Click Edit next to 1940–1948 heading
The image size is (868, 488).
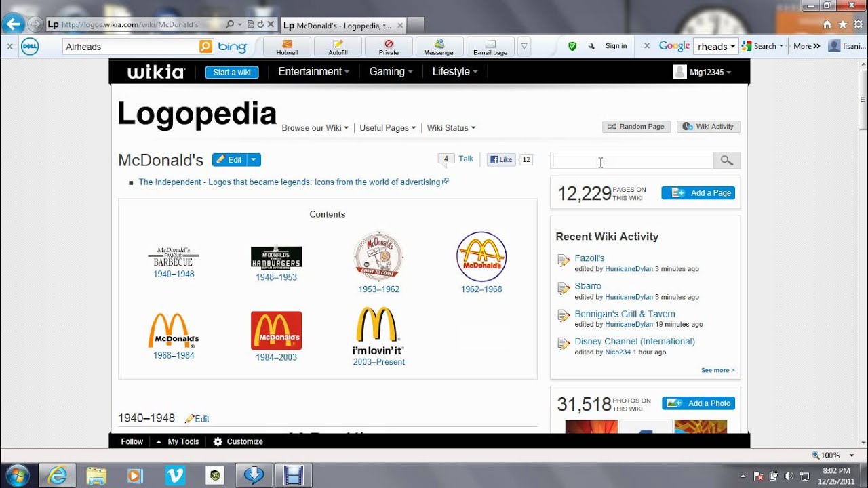(x=197, y=419)
